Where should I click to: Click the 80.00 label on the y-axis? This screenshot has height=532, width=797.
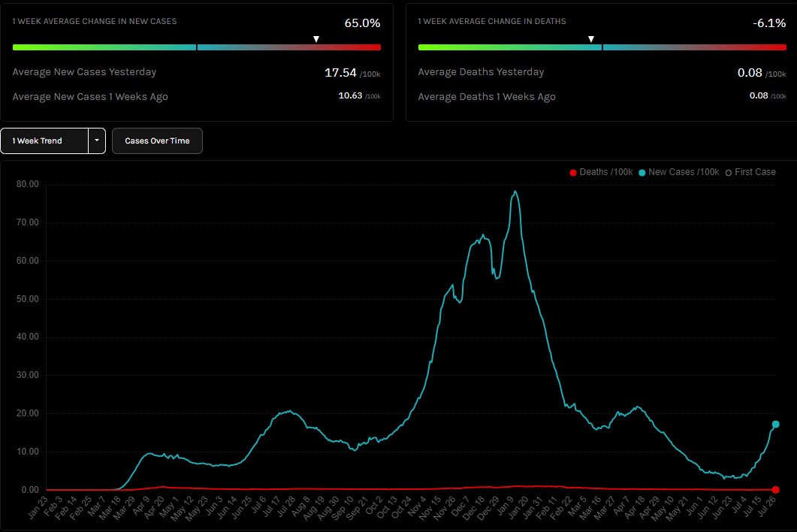point(27,184)
